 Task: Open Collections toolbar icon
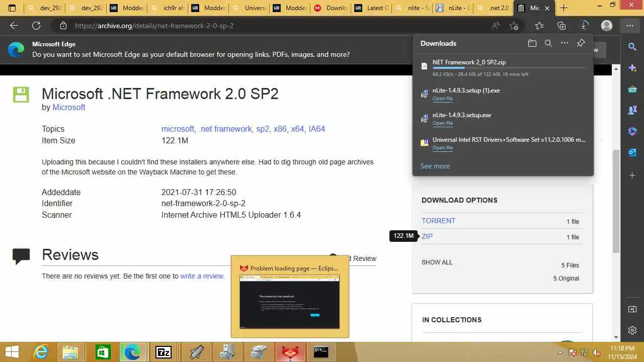[x=561, y=26]
